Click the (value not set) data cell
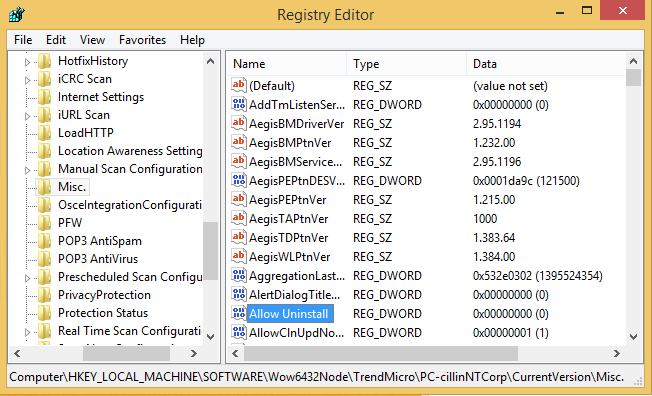This screenshot has height=396, width=652. 510,86
